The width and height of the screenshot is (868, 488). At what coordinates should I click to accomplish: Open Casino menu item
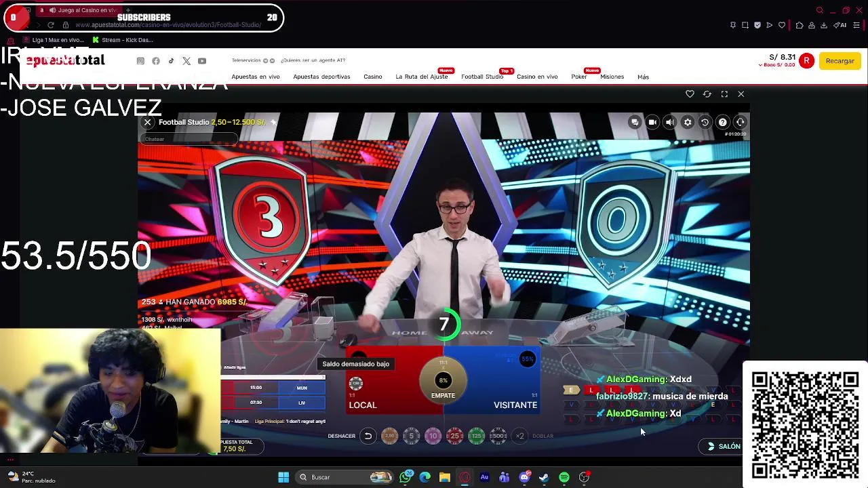point(372,77)
